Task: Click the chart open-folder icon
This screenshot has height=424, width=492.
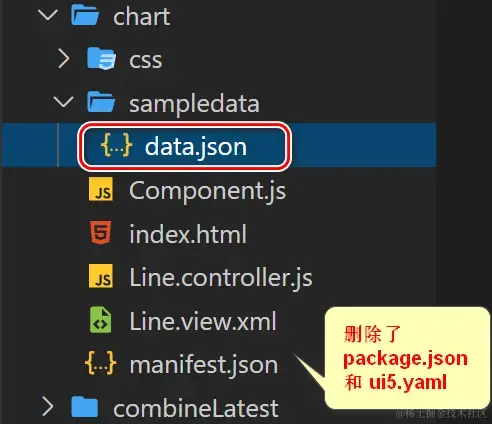Action: coord(85,16)
